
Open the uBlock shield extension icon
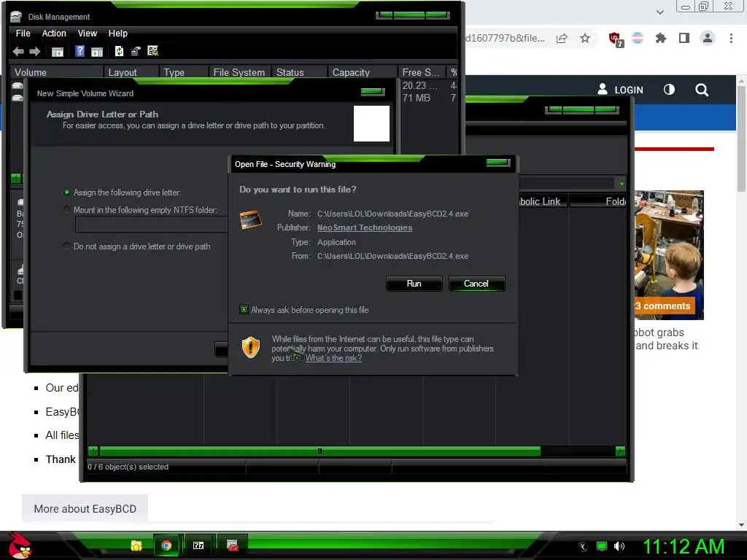click(x=616, y=39)
